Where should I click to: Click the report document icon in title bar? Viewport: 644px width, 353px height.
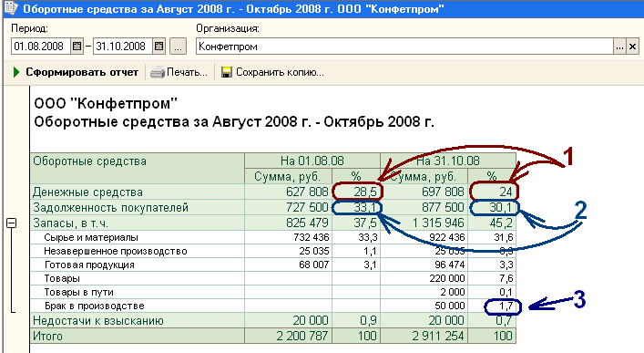pyautogui.click(x=11, y=8)
